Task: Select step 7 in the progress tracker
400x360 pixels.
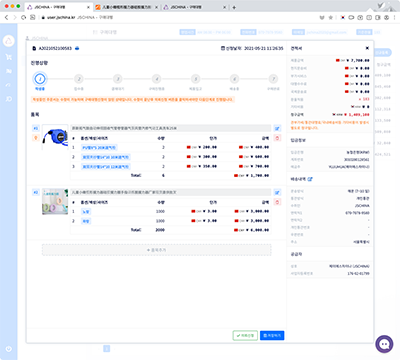Action: point(273,79)
